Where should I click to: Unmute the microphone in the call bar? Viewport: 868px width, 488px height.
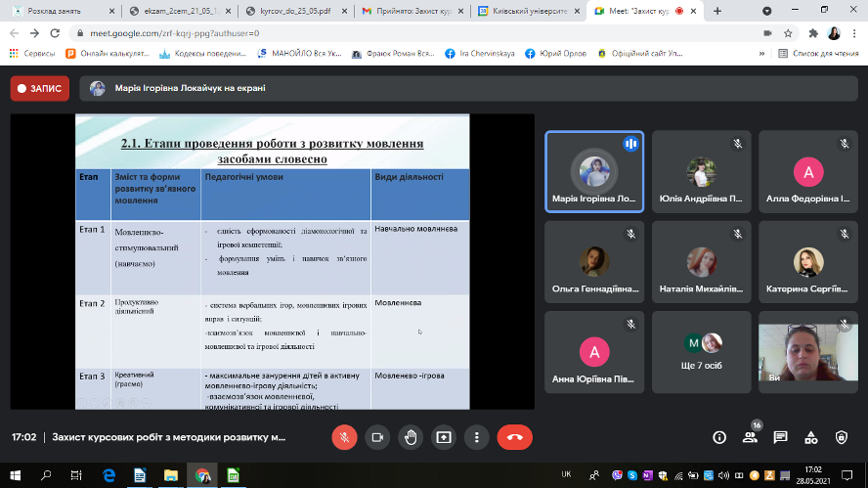(x=343, y=437)
